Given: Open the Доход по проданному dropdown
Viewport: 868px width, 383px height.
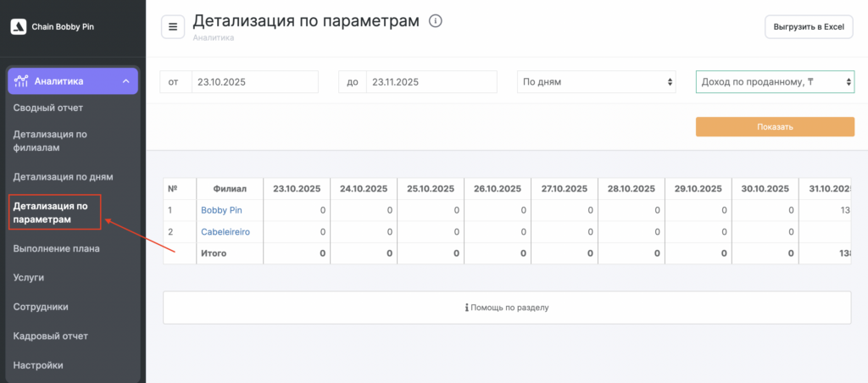Looking at the screenshot, I should pos(775,82).
